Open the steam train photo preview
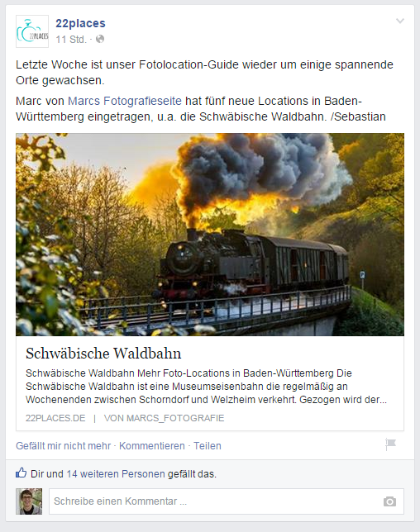The height and width of the screenshot is (532, 420). pos(210,235)
